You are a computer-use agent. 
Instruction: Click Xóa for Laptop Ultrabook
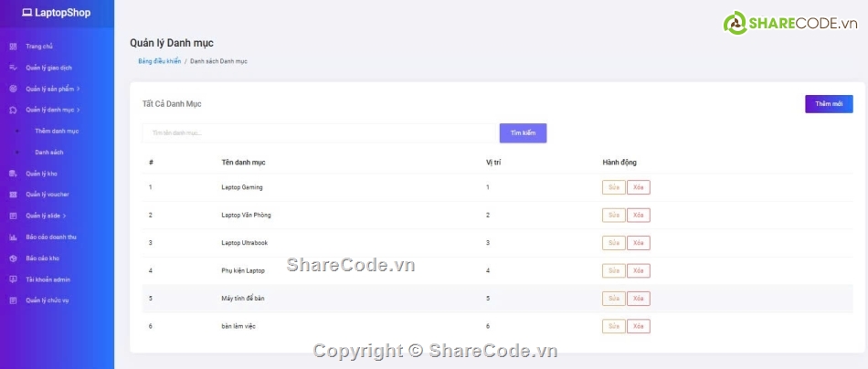tap(639, 243)
